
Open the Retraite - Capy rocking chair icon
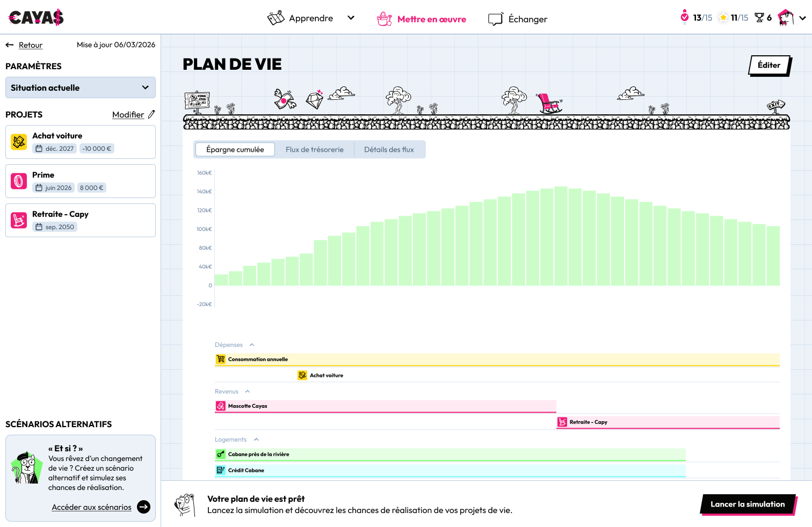19,220
